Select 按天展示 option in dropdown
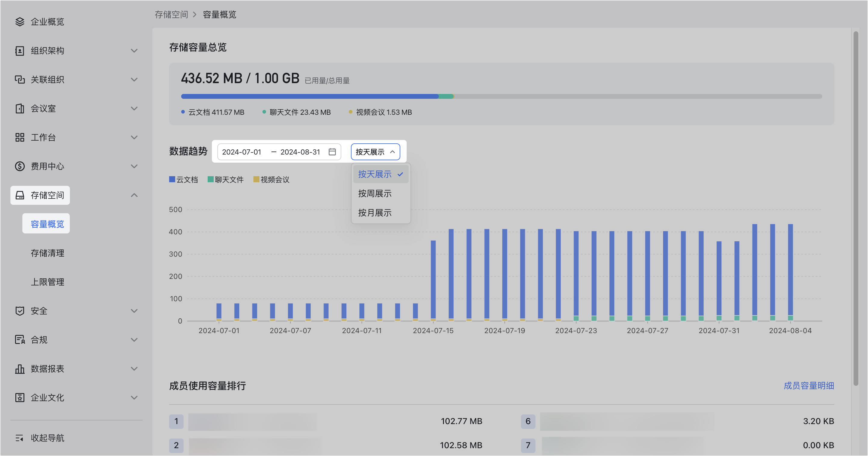Screen dimensions: 868x456 tap(381, 174)
